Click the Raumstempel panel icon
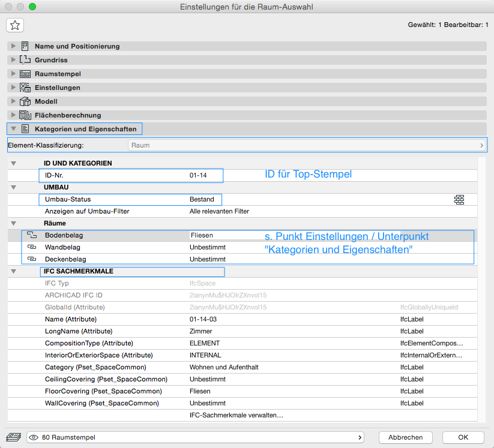The image size is (494, 448). point(25,74)
